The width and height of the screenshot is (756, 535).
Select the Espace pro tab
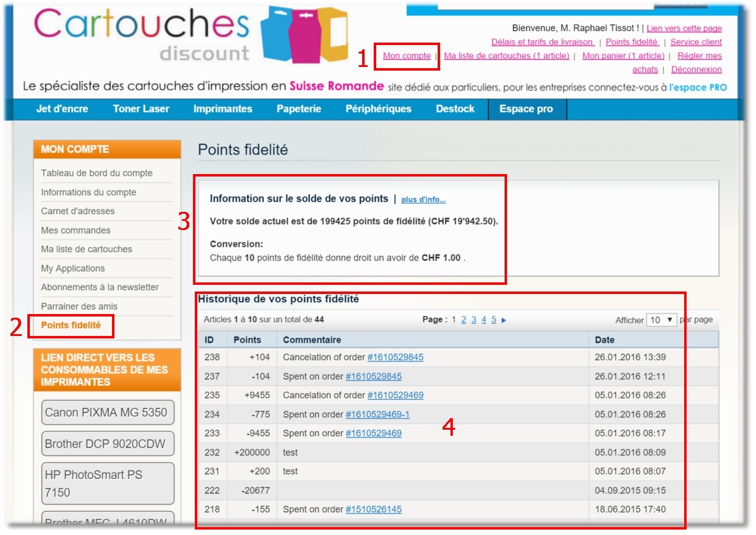click(x=526, y=109)
